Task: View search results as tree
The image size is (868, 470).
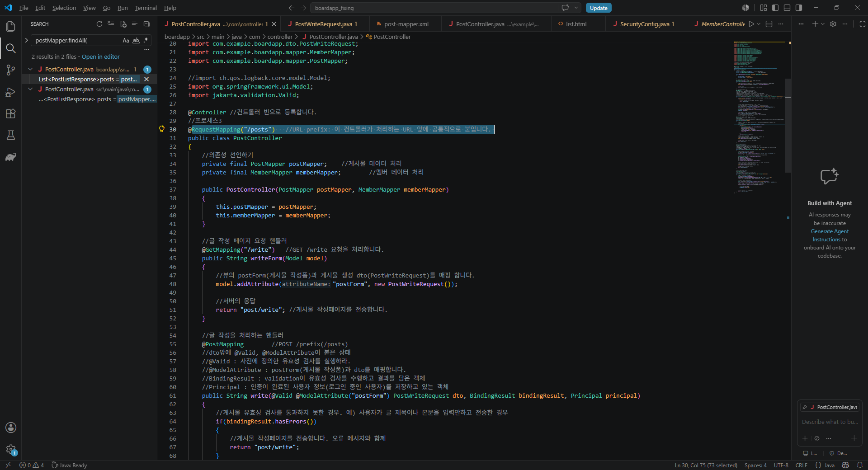Action: click(x=135, y=24)
